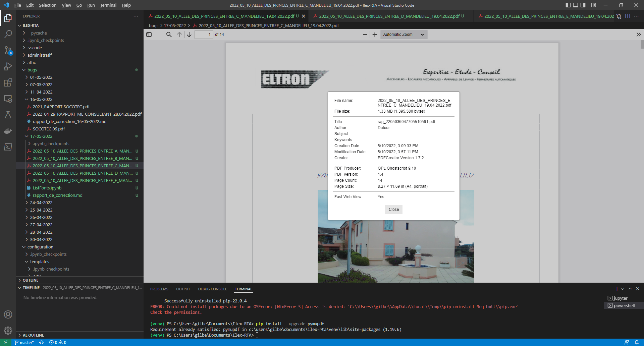Open the launch profile dropdown arrow
Image resolution: width=644 pixels, height=346 pixels.
pos(623,289)
